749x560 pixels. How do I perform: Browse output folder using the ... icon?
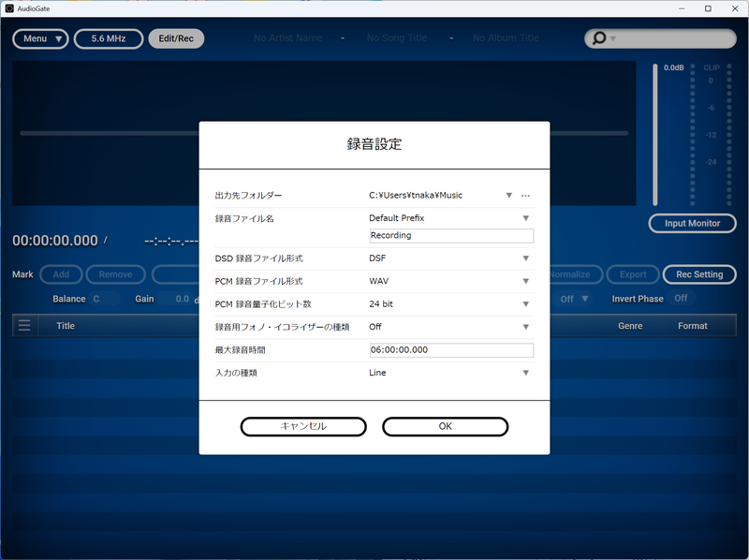click(525, 195)
